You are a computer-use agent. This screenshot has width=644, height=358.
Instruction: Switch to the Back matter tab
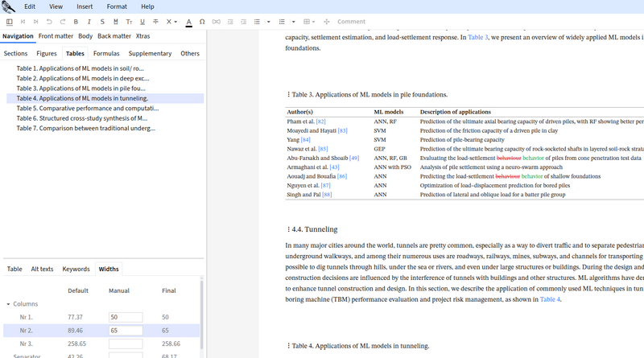114,36
